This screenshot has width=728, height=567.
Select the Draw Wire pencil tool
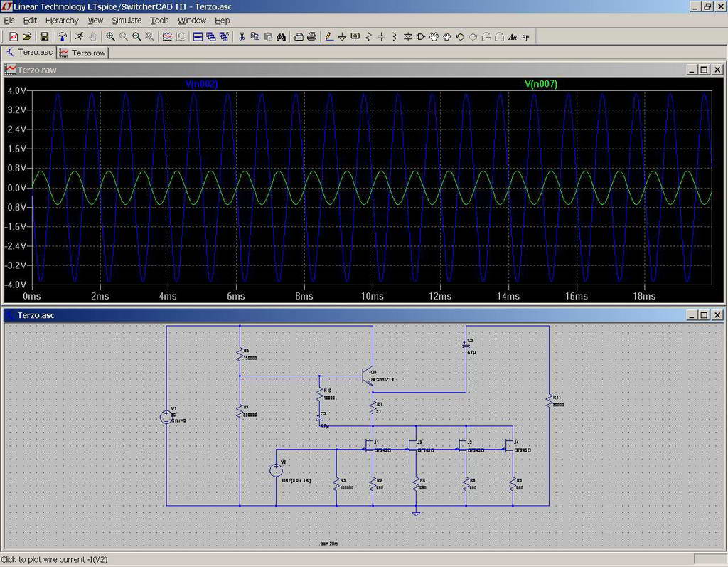tap(329, 37)
